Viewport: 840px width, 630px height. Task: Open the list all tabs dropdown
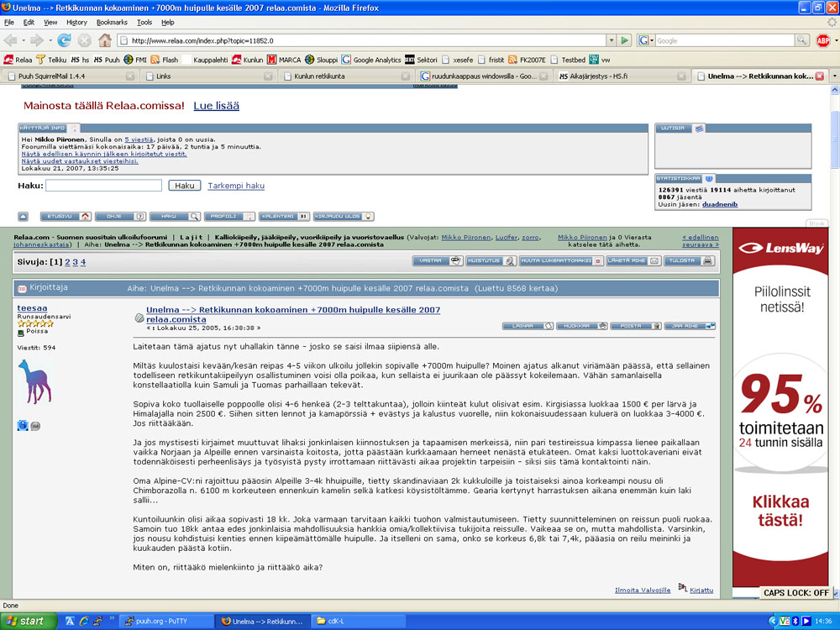click(833, 76)
